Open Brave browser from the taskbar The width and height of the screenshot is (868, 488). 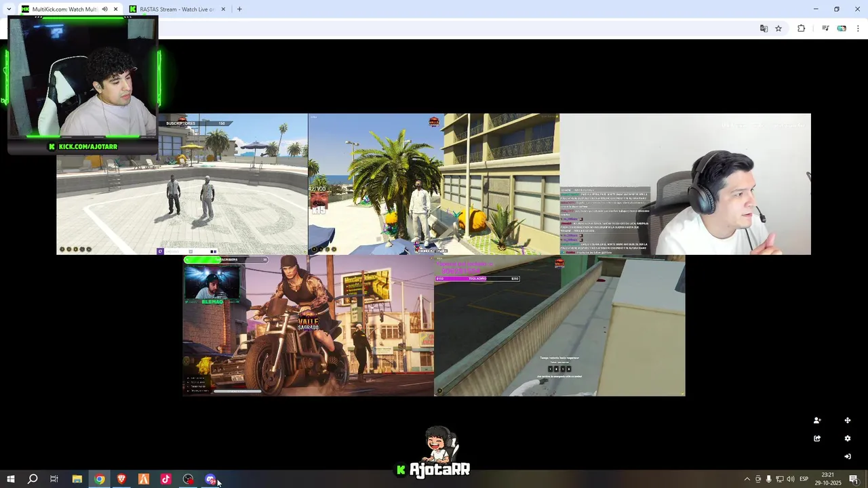coord(121,479)
